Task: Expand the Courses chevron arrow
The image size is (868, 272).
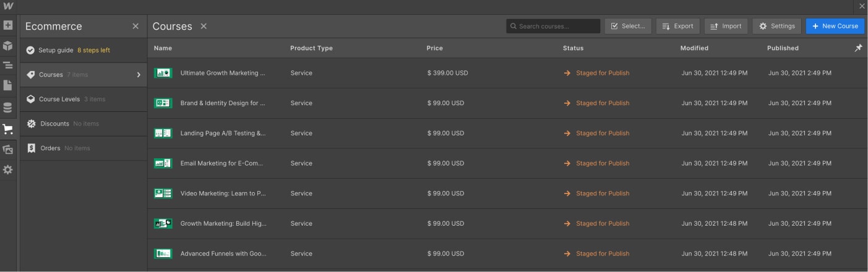Action: pos(139,75)
